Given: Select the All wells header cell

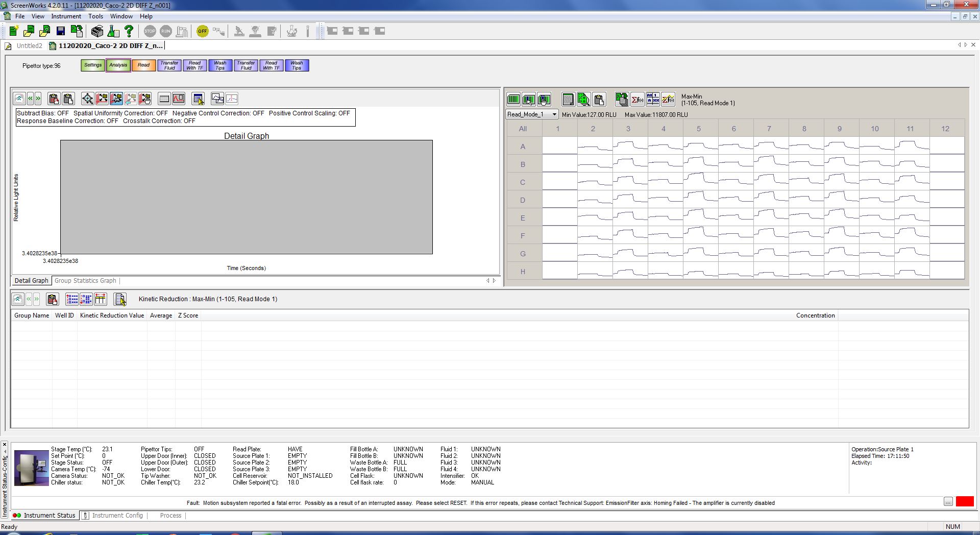Looking at the screenshot, I should [523, 129].
